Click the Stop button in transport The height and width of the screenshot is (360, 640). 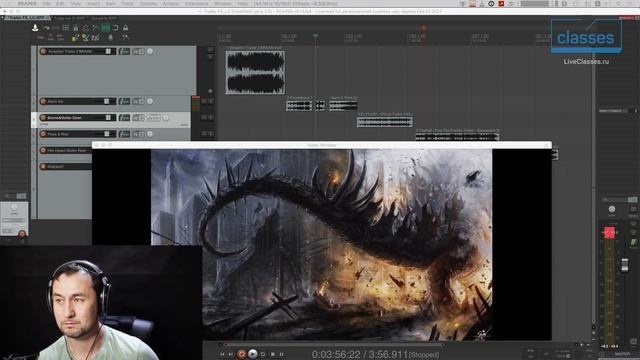[x=273, y=354]
